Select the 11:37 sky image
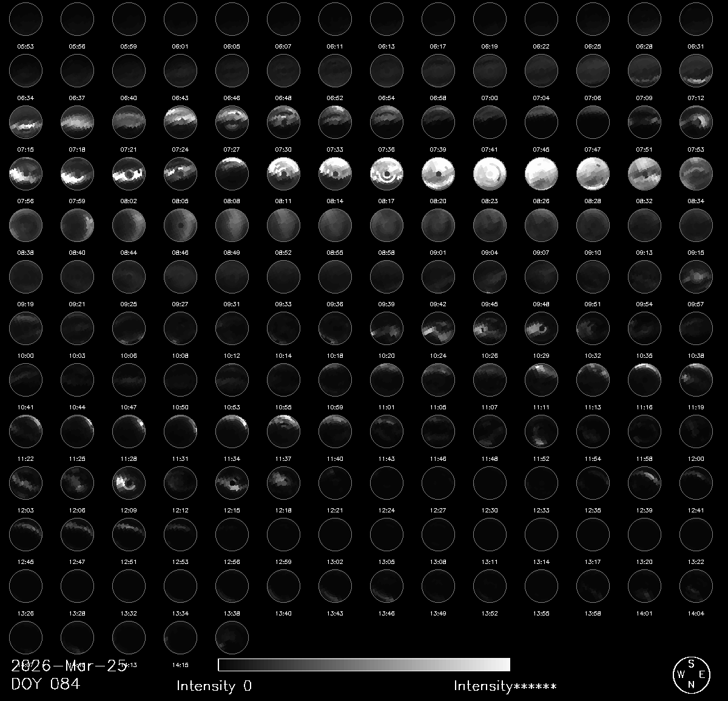The image size is (728, 701). pyautogui.click(x=283, y=431)
